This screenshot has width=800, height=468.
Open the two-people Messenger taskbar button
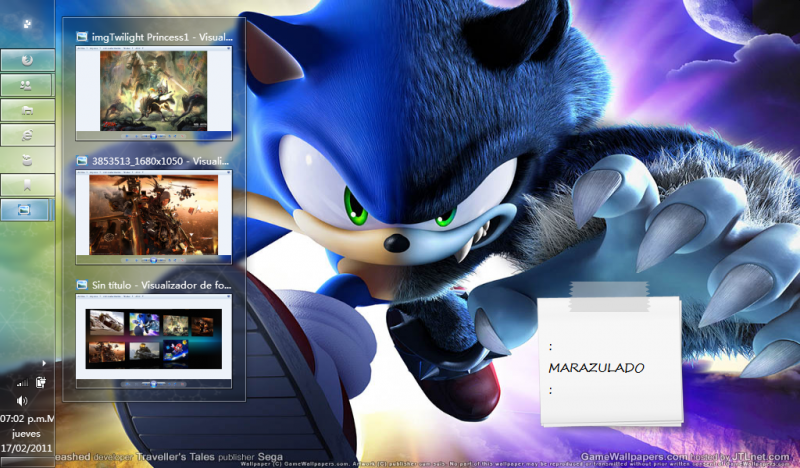click(x=27, y=85)
